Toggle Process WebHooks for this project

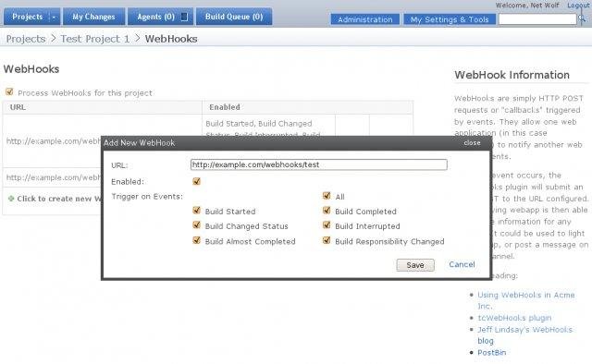pos(9,91)
